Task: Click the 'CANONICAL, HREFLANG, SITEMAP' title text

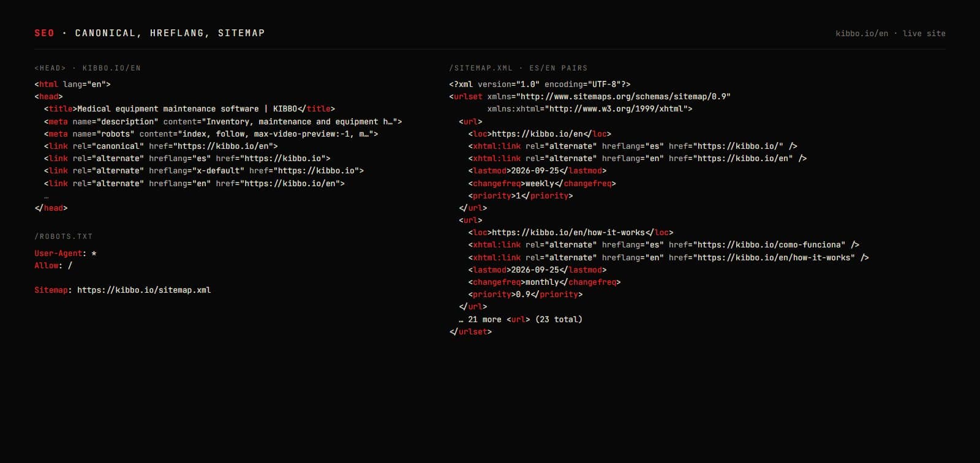Action: click(170, 33)
